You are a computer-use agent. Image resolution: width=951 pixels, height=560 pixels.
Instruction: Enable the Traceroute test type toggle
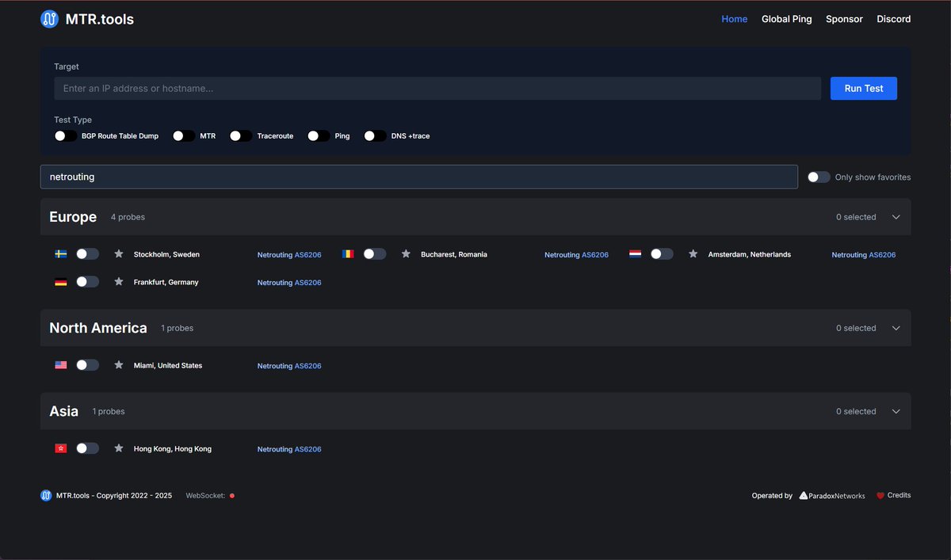tap(241, 136)
